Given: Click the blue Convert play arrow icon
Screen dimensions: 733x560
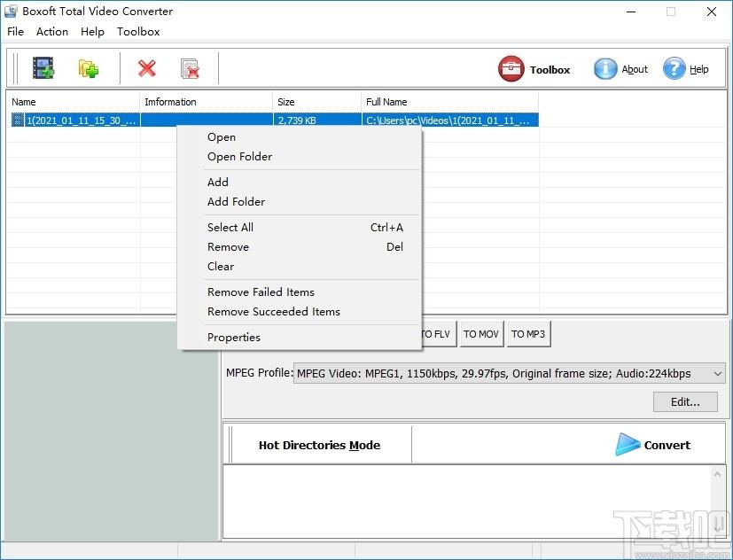Looking at the screenshot, I should [x=627, y=445].
